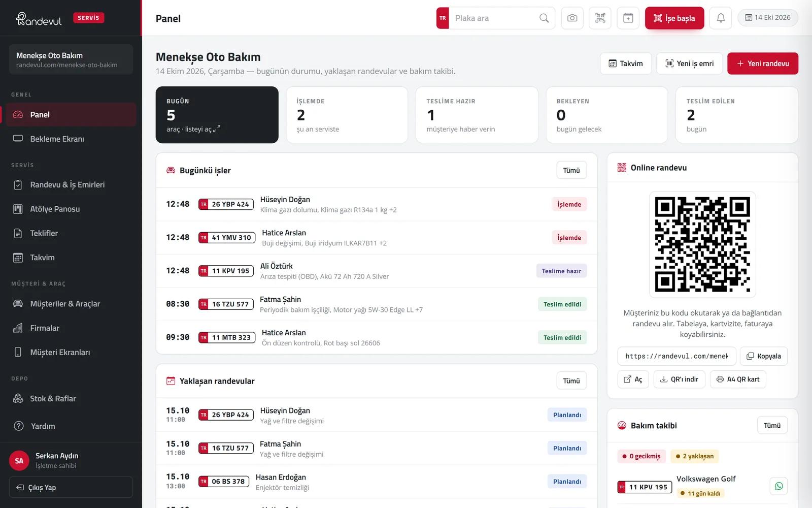Image resolution: width=812 pixels, height=508 pixels.
Task: Open Bekleme Ekranı from sidebar
Action: point(71,139)
